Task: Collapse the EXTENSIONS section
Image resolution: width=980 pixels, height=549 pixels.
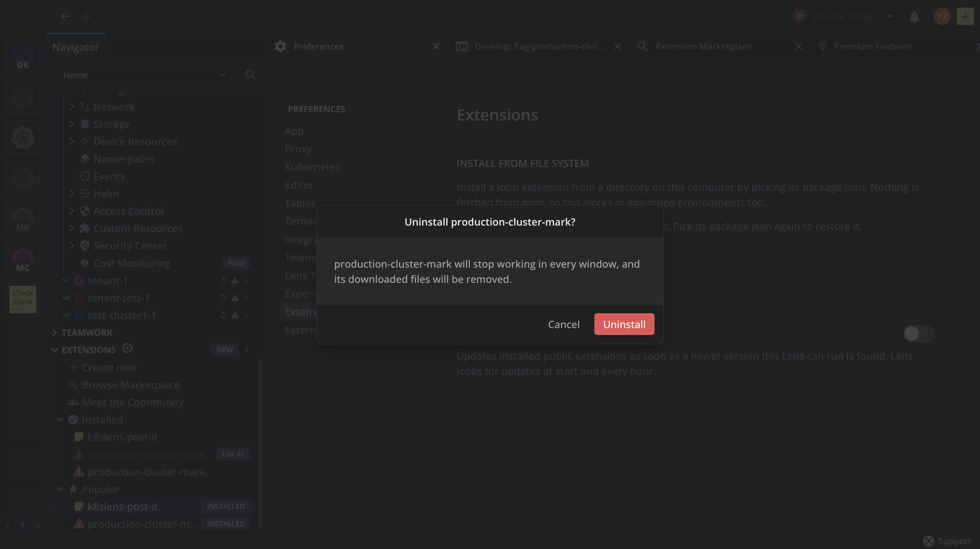Action: point(54,350)
